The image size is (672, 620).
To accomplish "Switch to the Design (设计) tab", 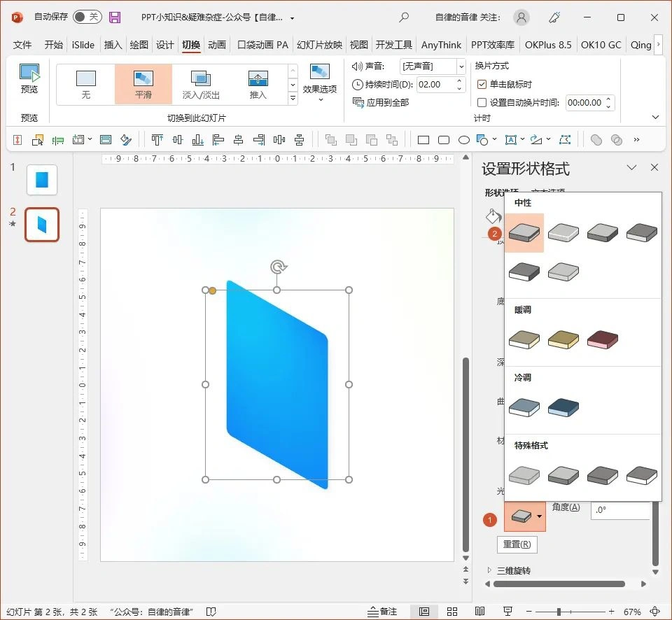I will tap(165, 45).
